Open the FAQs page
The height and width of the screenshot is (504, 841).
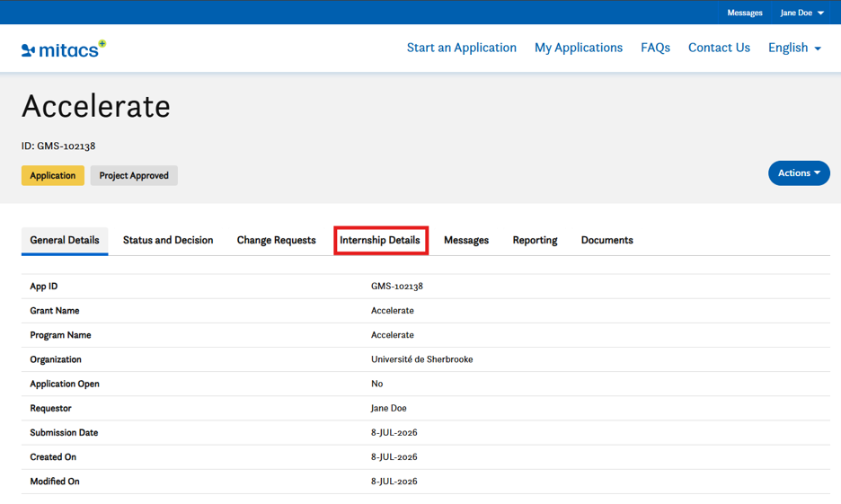[x=655, y=48]
